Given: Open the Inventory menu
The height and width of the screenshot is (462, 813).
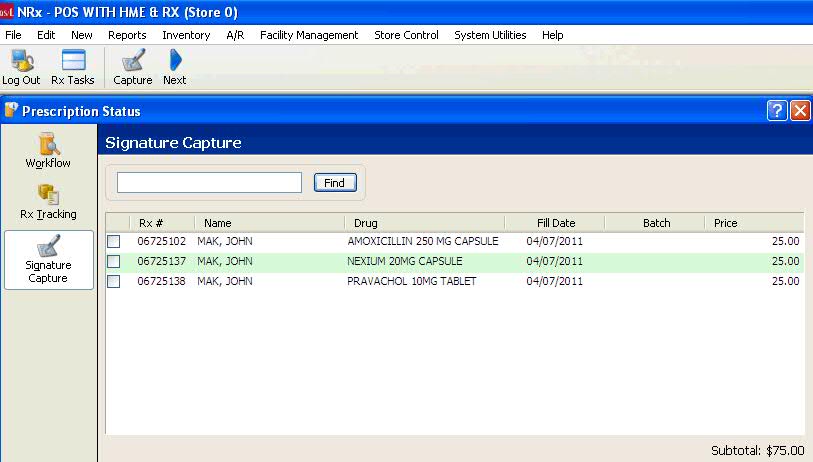Looking at the screenshot, I should pos(186,35).
